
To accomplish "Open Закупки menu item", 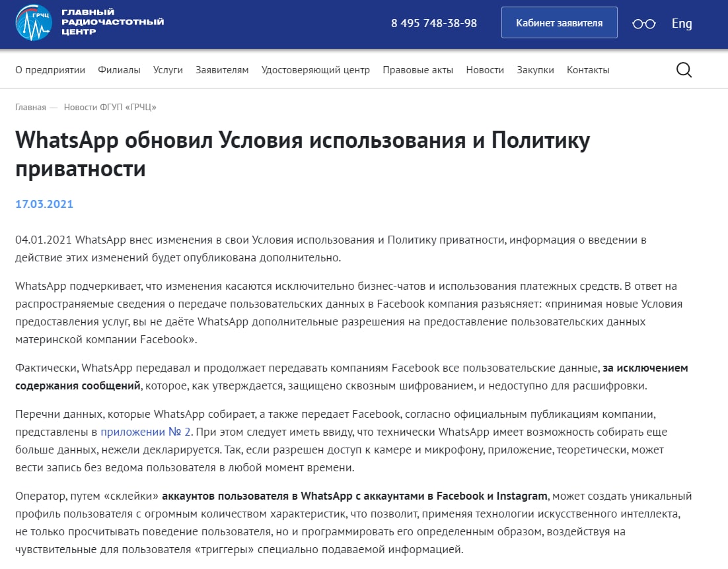I will pos(535,70).
